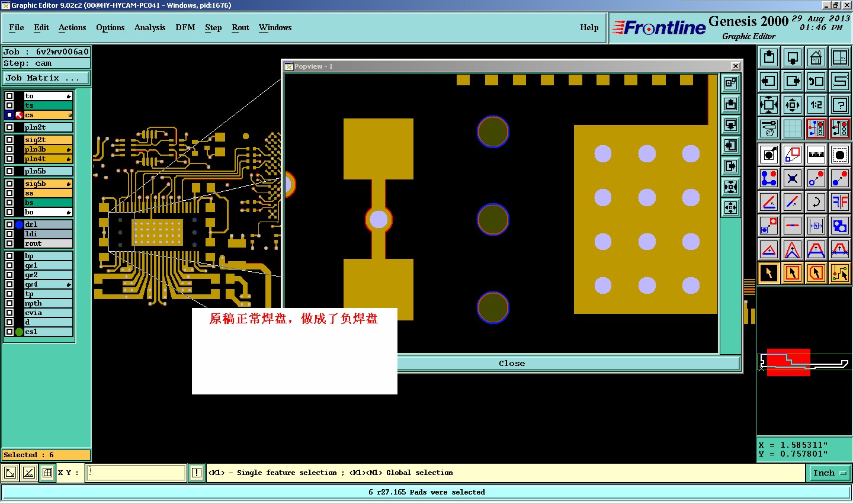Click the home view icon
This screenshot has height=504, width=853.
[x=816, y=57]
